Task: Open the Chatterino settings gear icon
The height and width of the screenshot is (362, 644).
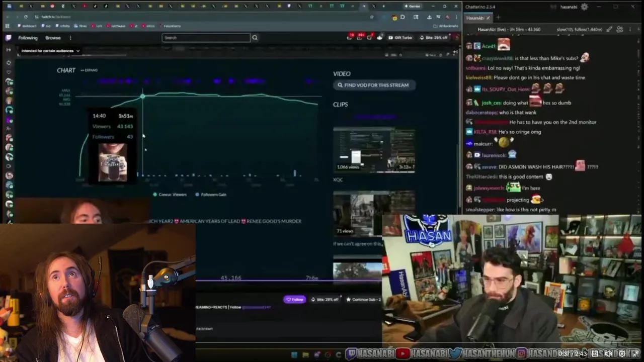Action: click(584, 7)
